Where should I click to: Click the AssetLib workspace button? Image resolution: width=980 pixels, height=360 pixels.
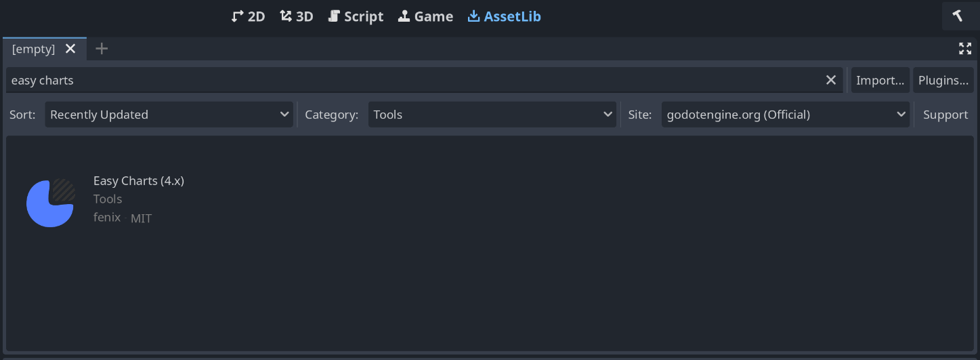(x=505, y=16)
